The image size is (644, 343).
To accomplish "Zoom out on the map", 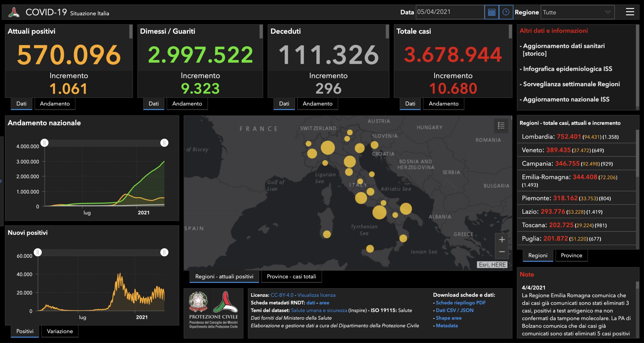I will (x=502, y=252).
